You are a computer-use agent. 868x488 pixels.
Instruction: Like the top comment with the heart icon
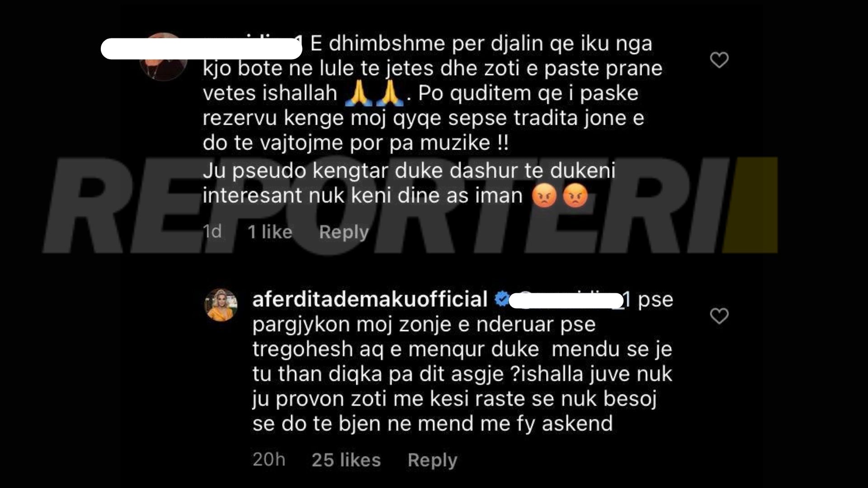pos(719,60)
